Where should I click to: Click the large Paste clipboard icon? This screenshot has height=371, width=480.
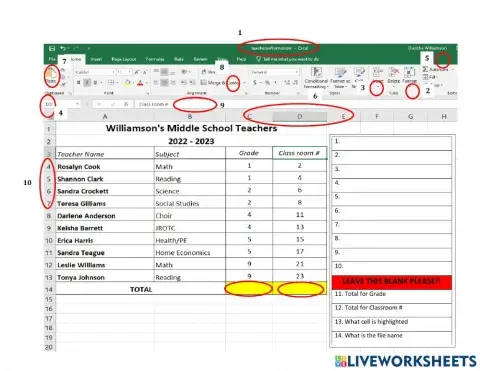(51, 74)
